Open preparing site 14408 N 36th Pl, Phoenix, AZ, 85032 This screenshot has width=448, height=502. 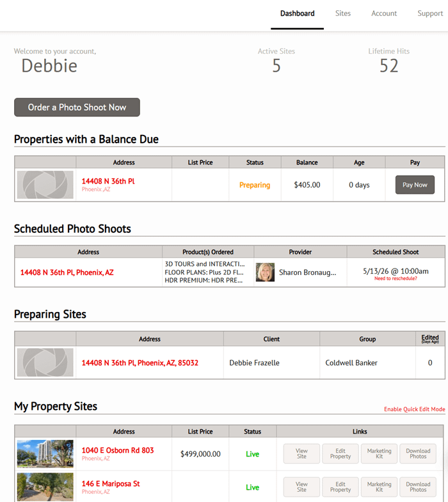(x=140, y=363)
